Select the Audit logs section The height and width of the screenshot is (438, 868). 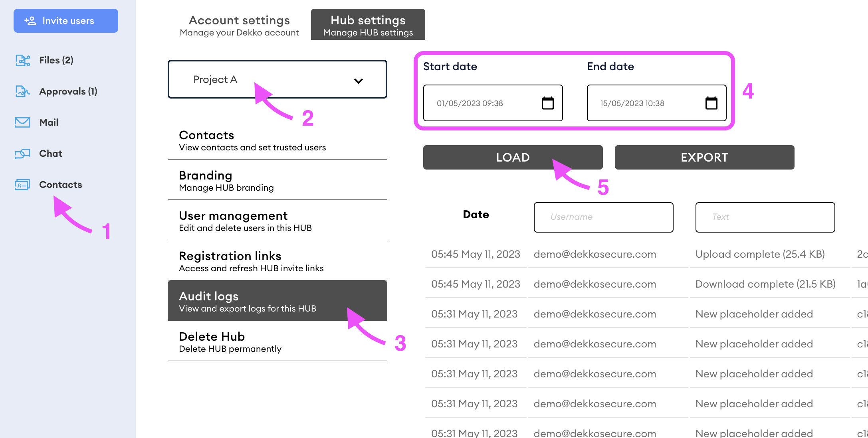[x=277, y=301]
